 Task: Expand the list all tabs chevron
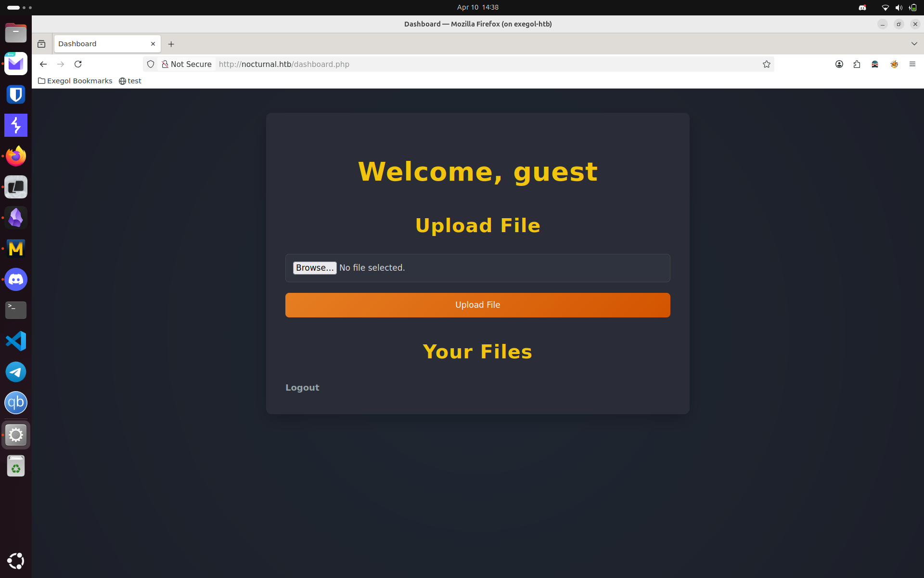(914, 44)
